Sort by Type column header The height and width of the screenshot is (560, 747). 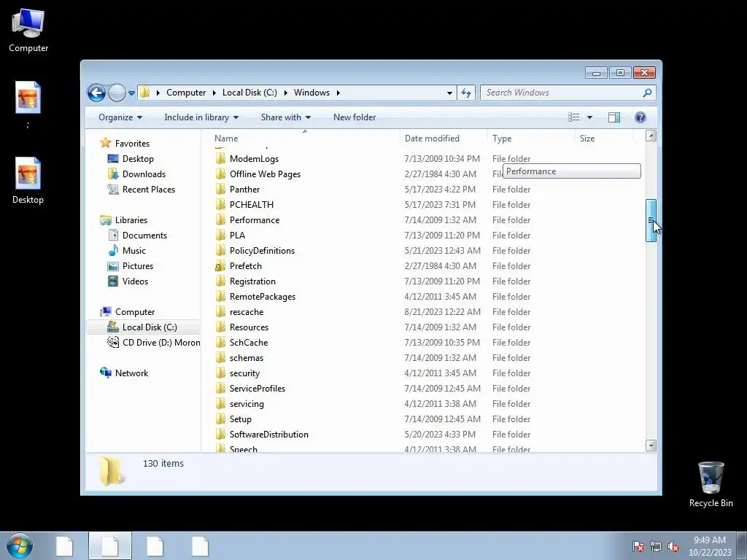point(532,138)
